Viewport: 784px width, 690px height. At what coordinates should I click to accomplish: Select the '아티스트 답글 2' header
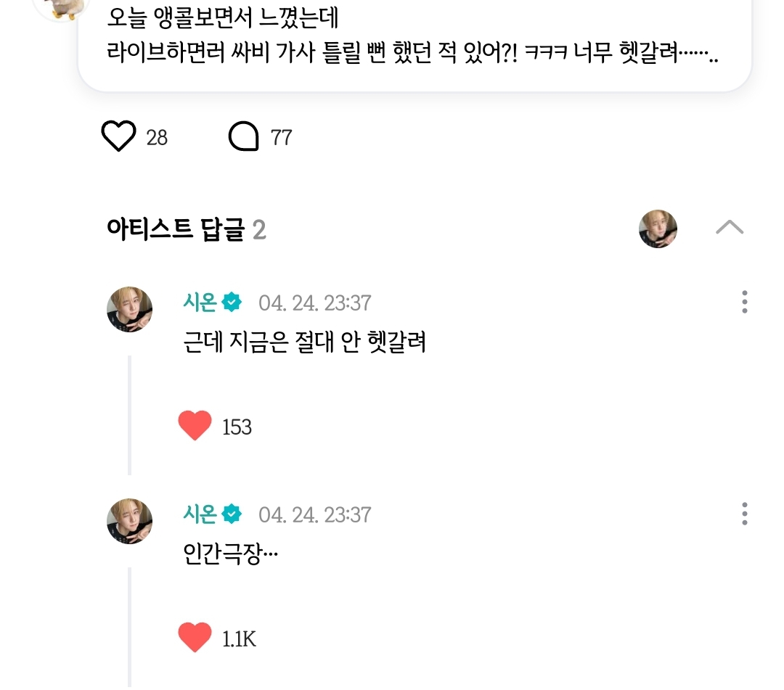point(186,230)
